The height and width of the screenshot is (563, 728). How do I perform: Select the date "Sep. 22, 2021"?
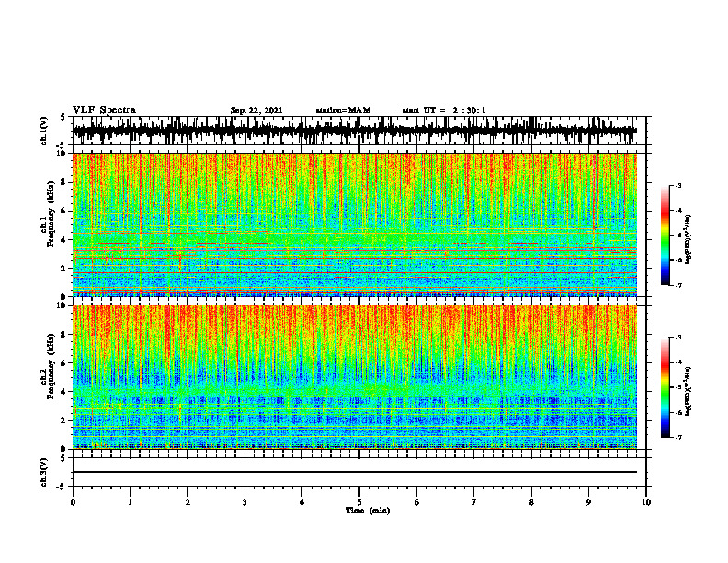coord(256,110)
